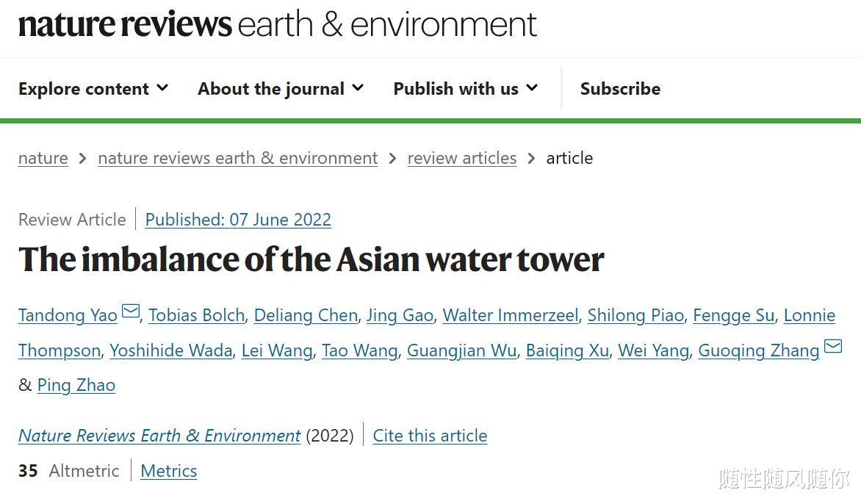
Task: Go to the nature breadcrumb link
Action: (x=43, y=158)
